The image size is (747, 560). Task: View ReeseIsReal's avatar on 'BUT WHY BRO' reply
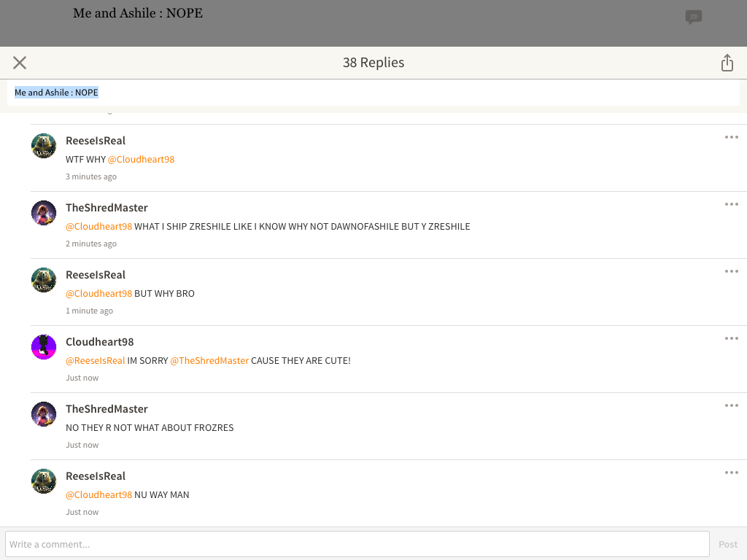44,280
